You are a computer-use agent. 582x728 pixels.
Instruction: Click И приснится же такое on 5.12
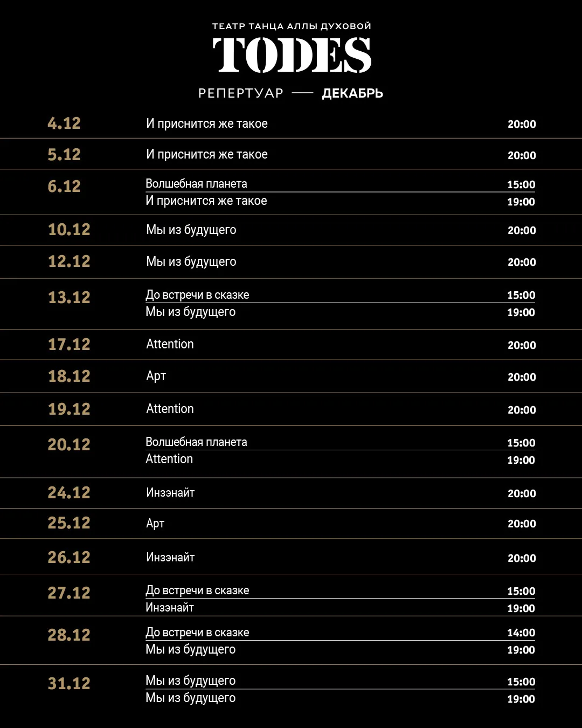(207, 155)
